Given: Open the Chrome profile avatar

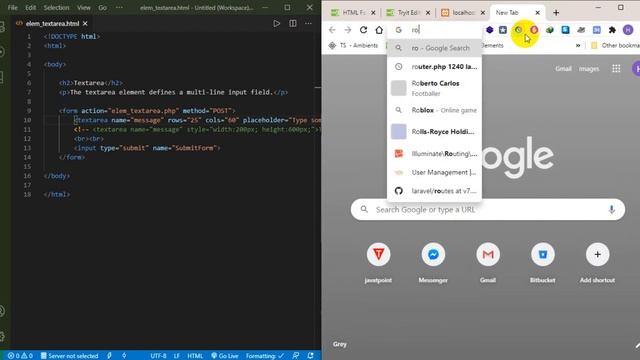Looking at the screenshot, I should coord(628,30).
